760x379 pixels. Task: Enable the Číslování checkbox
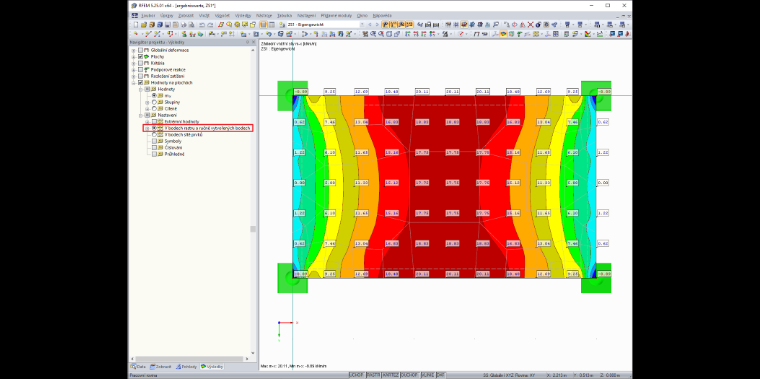coord(154,147)
